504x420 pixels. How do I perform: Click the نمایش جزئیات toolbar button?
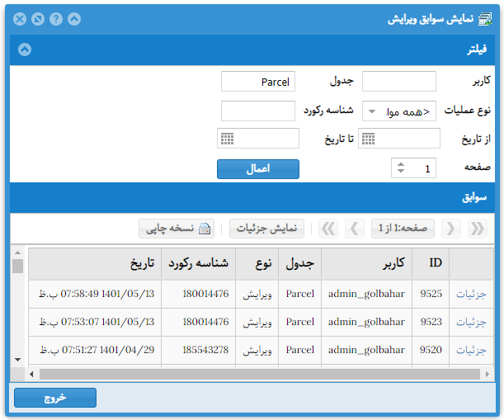click(x=266, y=229)
